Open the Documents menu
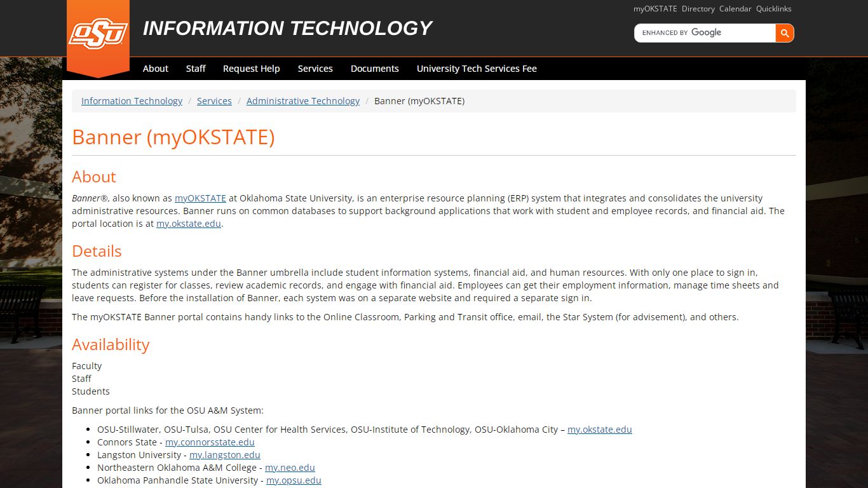This screenshot has height=488, width=868. coord(375,69)
